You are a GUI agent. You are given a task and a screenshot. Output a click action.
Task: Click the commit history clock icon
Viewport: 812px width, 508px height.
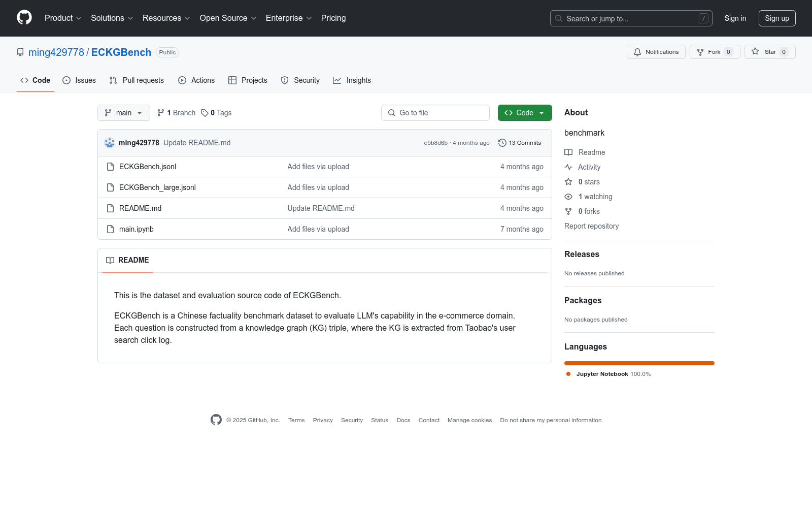click(x=502, y=143)
